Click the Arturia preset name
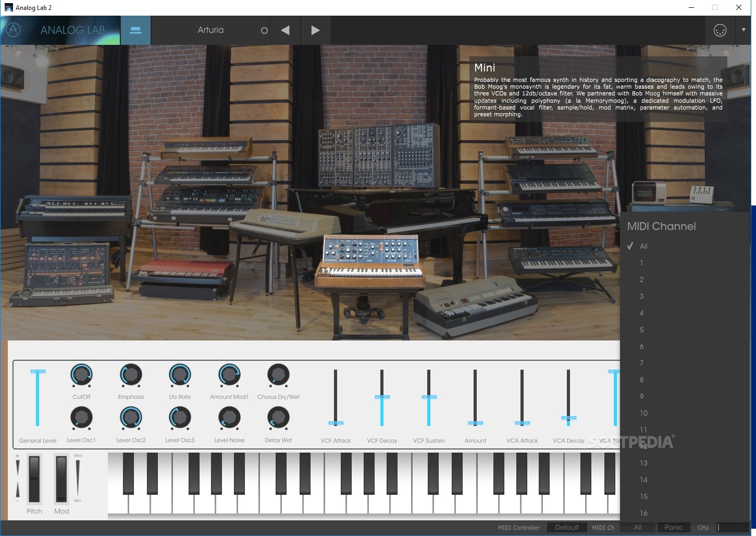756x536 pixels. [210, 30]
